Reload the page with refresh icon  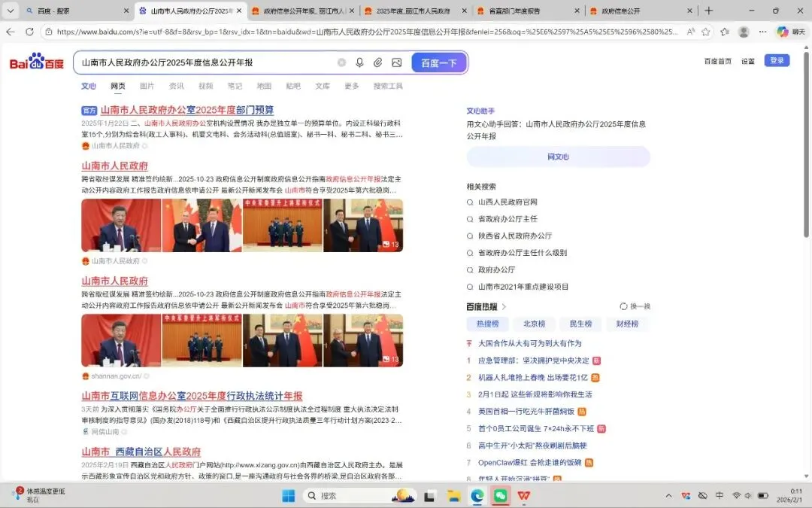[x=29, y=32]
